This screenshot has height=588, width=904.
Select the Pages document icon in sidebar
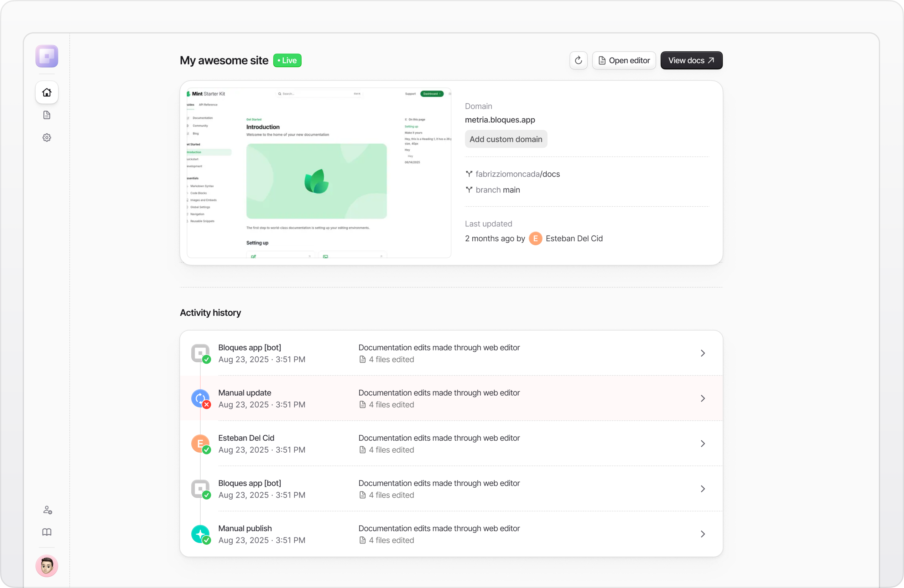point(46,115)
